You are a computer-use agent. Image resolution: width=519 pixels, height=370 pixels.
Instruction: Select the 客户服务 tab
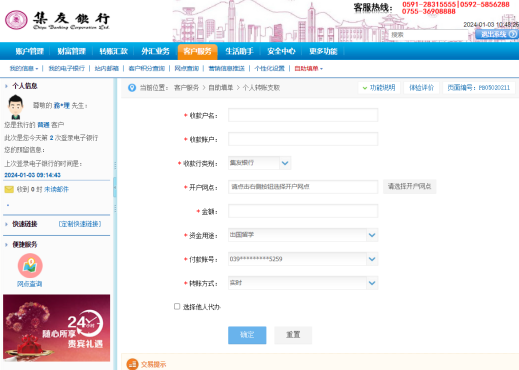click(x=197, y=52)
